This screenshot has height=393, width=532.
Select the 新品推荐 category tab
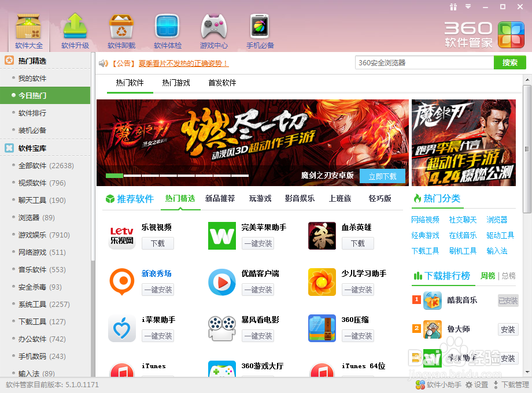coord(220,198)
